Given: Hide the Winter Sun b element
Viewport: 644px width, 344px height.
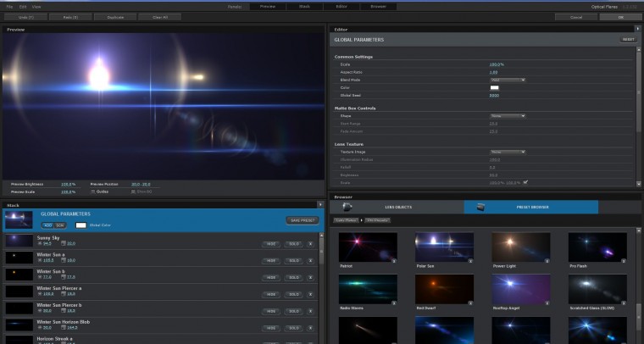Looking at the screenshot, I should coord(270,275).
